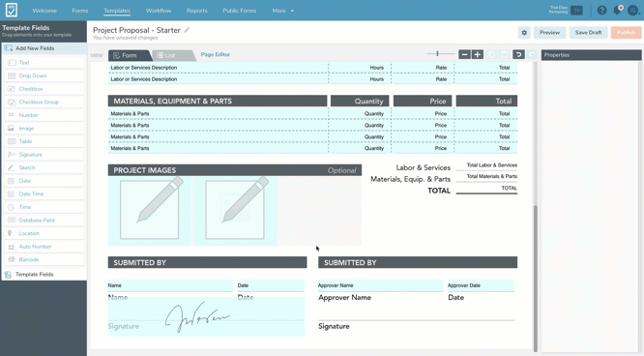Open the Templates menu
The width and height of the screenshot is (644, 356).
click(x=117, y=11)
